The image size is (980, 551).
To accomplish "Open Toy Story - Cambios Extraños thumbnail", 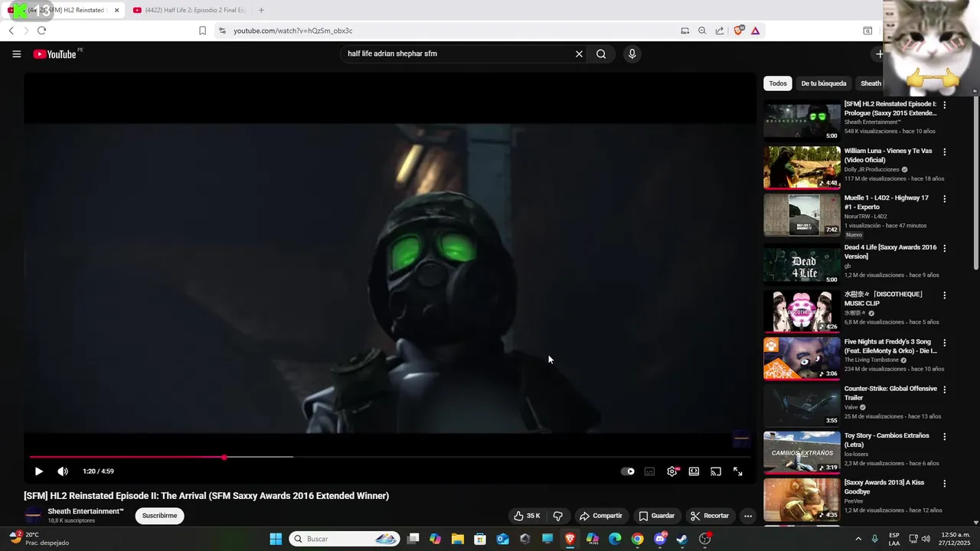I will [x=802, y=453].
